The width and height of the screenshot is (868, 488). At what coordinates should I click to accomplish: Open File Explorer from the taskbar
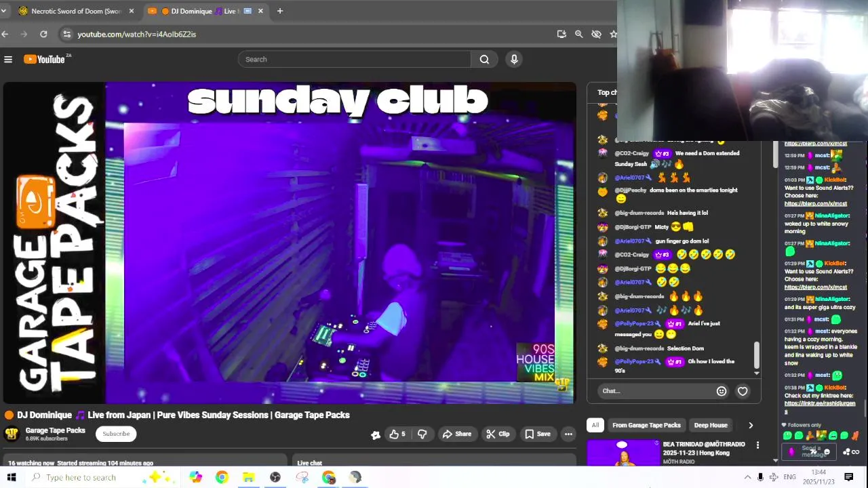[248, 477]
